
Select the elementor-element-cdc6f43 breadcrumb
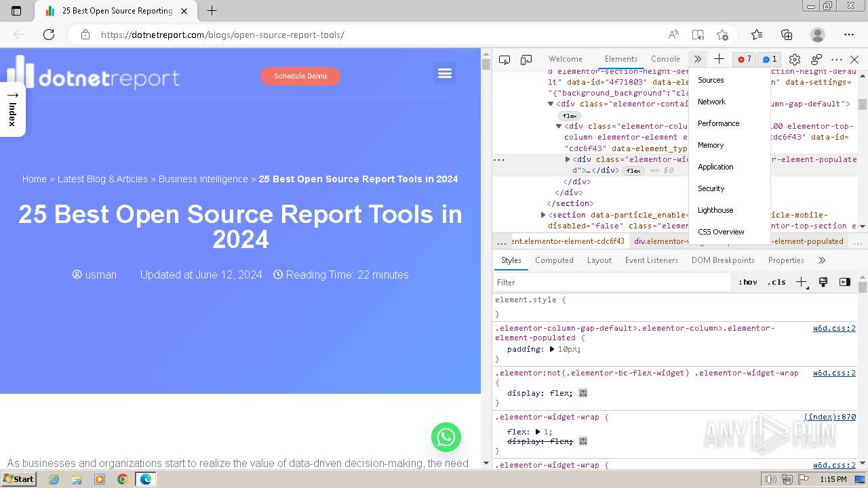[568, 241]
